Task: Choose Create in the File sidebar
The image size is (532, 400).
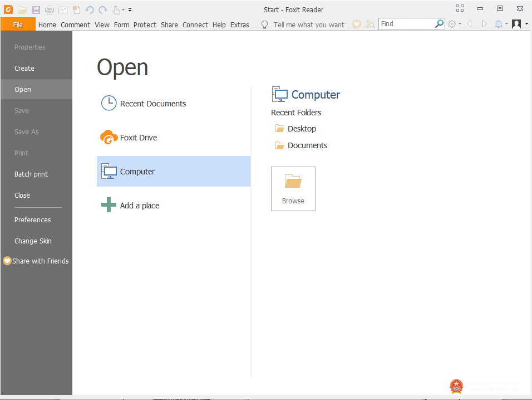Action: coord(36,69)
